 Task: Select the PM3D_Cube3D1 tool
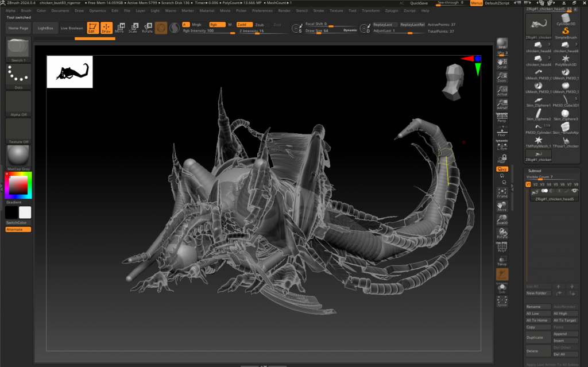[x=566, y=102]
